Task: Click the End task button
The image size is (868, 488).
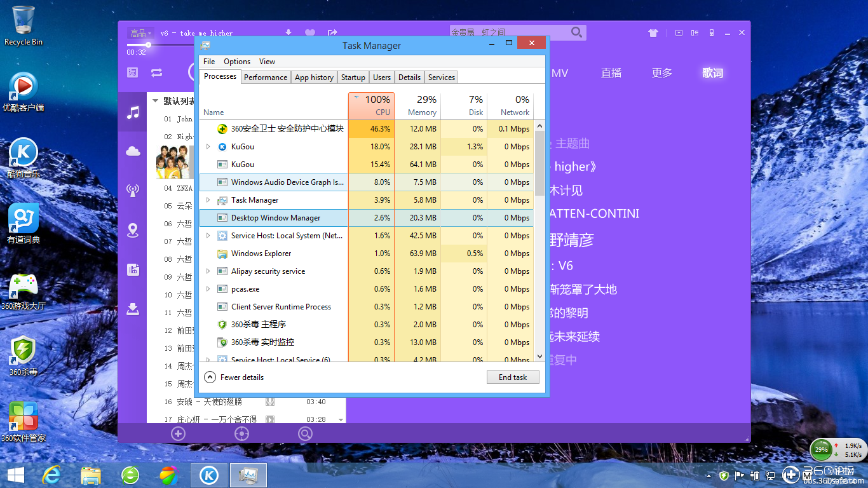Action: 513,377
